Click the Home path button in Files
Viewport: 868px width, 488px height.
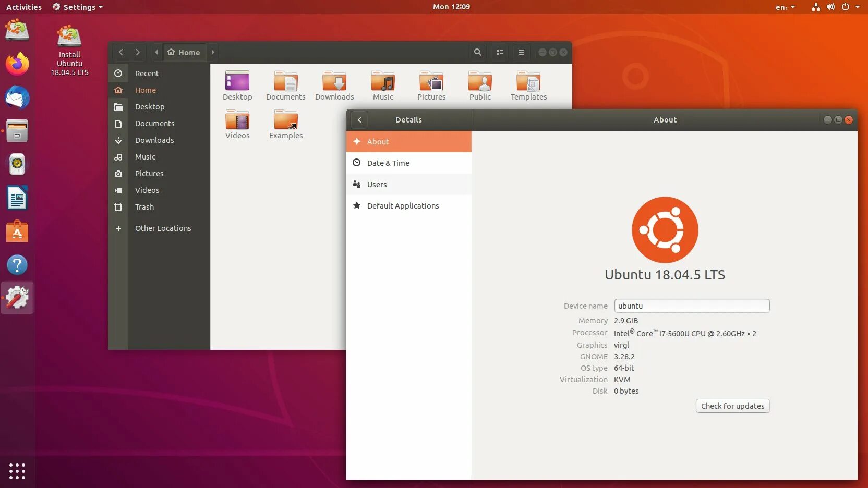coord(184,52)
